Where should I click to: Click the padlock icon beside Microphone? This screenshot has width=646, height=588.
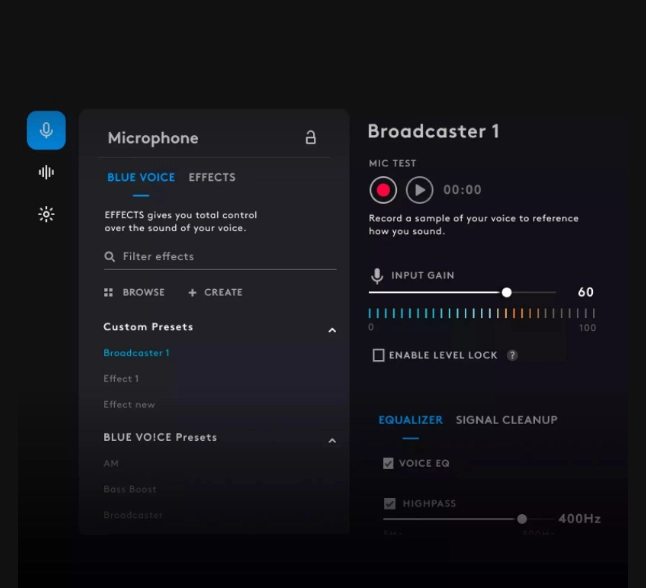coord(311,137)
